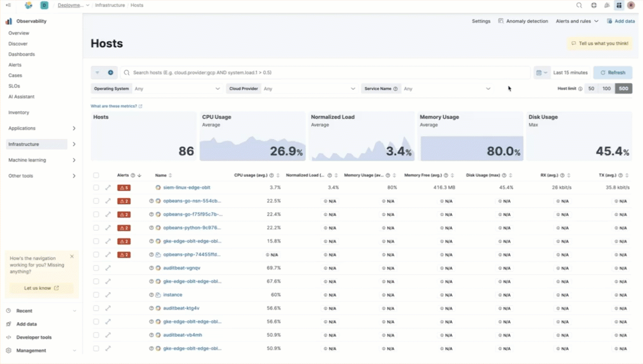
Task: Click the Search hosts query field
Action: tap(325, 72)
